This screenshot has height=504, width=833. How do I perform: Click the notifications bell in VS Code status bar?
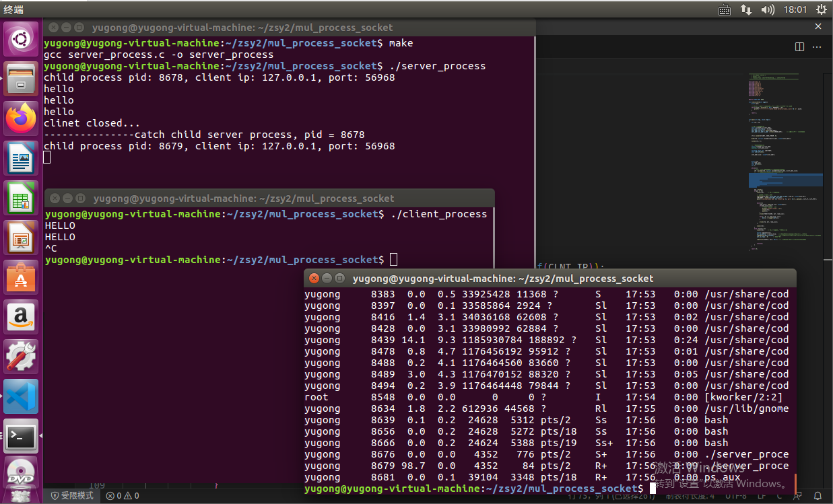point(817,497)
